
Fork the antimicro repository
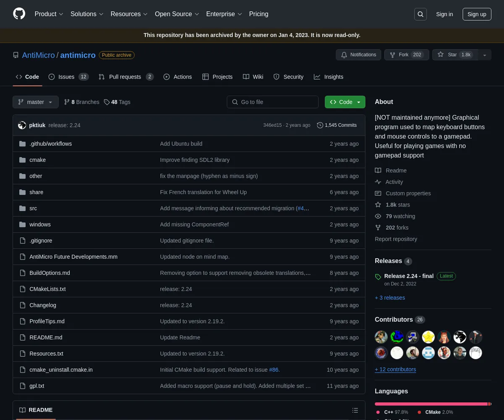coord(406,55)
